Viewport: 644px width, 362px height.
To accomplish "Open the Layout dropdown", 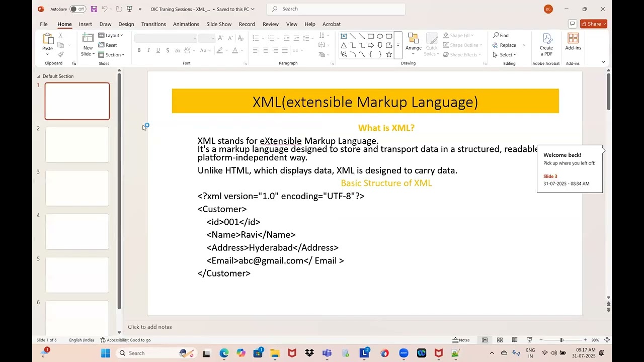I will click(x=111, y=36).
